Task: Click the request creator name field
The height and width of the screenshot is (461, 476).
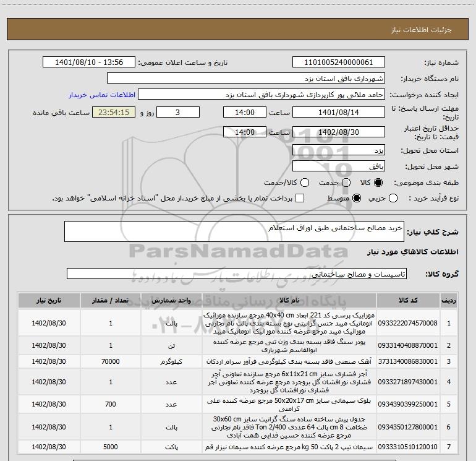Action: tap(261, 95)
